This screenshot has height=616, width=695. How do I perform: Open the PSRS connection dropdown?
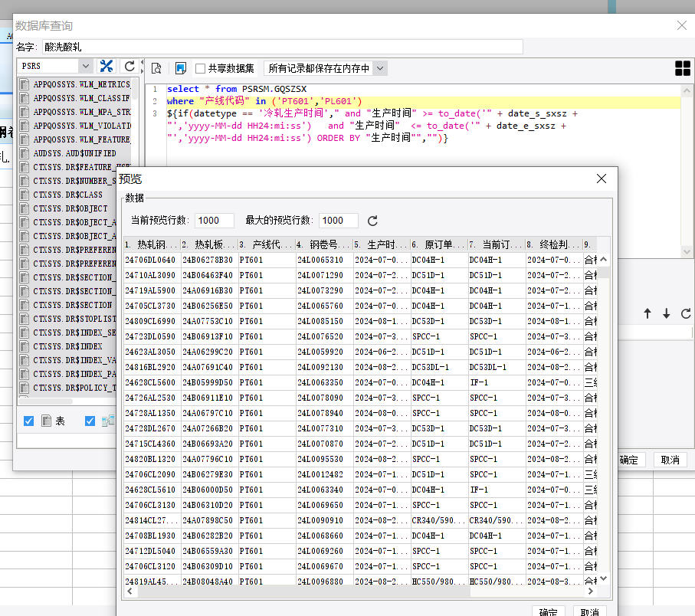86,66
